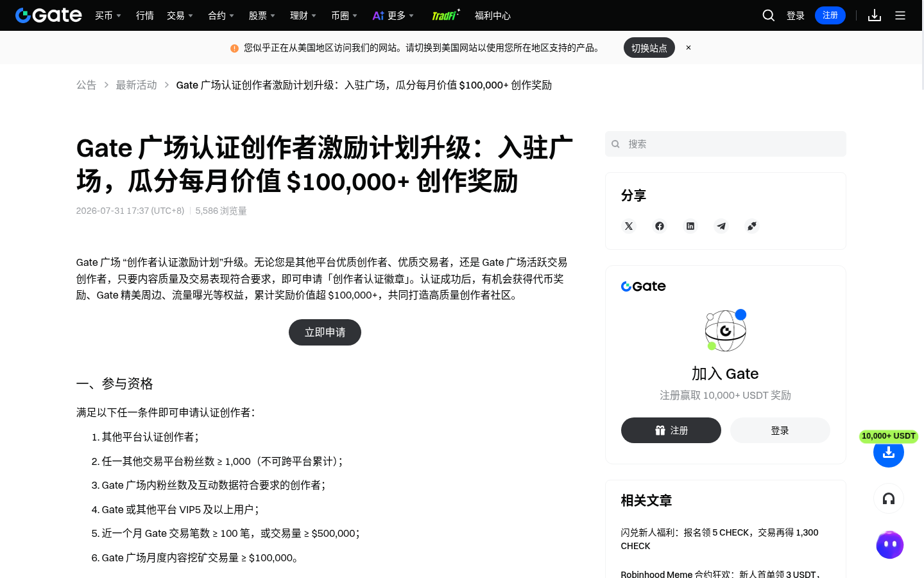Click the 5,586 浏览量 view count

click(221, 211)
